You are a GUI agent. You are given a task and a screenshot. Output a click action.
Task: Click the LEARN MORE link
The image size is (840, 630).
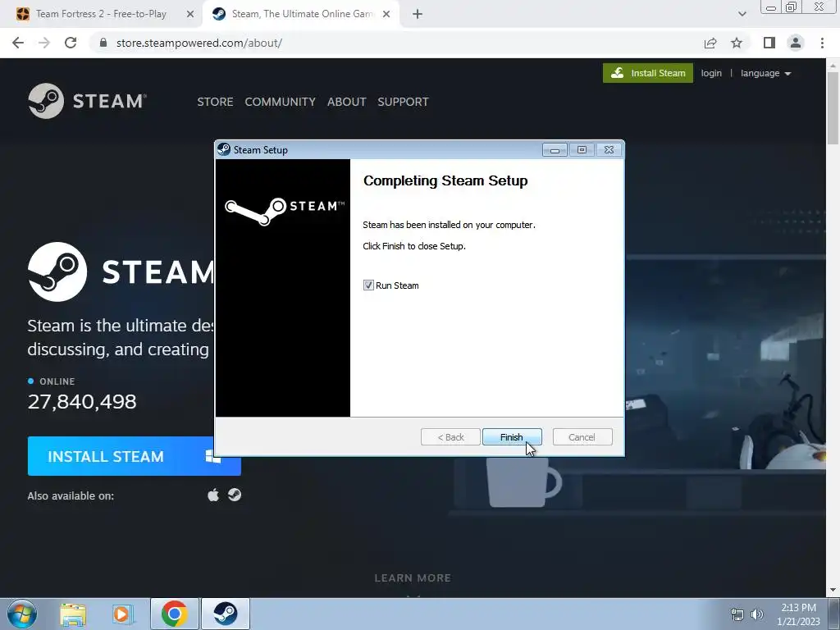pyautogui.click(x=413, y=578)
